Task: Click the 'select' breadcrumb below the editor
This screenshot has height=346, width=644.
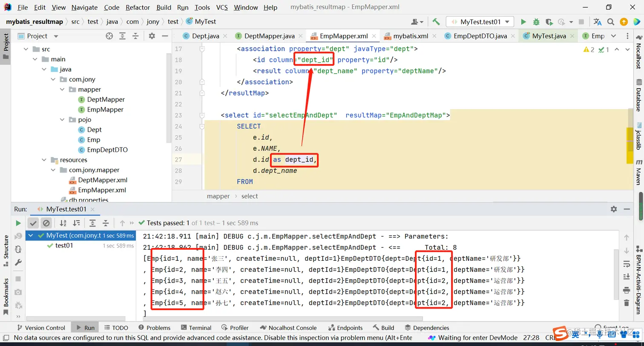Action: (250, 196)
